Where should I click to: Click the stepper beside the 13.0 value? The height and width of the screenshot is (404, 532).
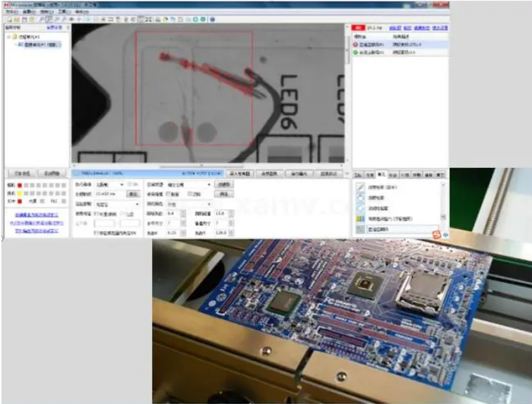point(231,214)
